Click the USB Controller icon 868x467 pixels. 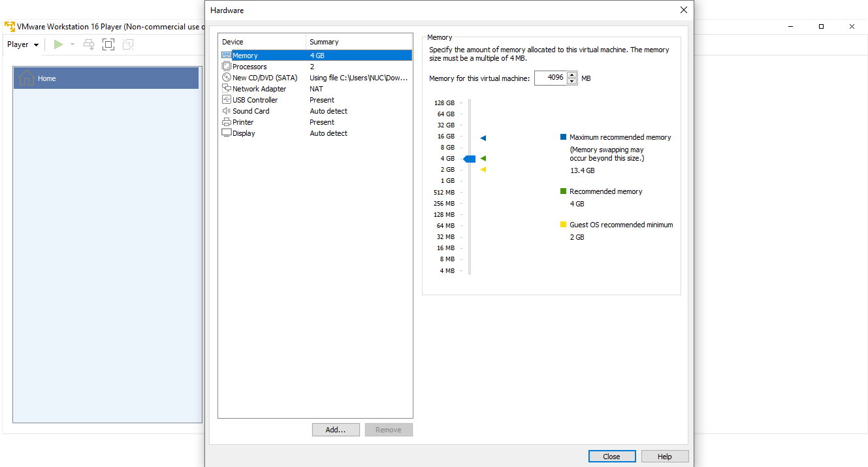tap(227, 100)
